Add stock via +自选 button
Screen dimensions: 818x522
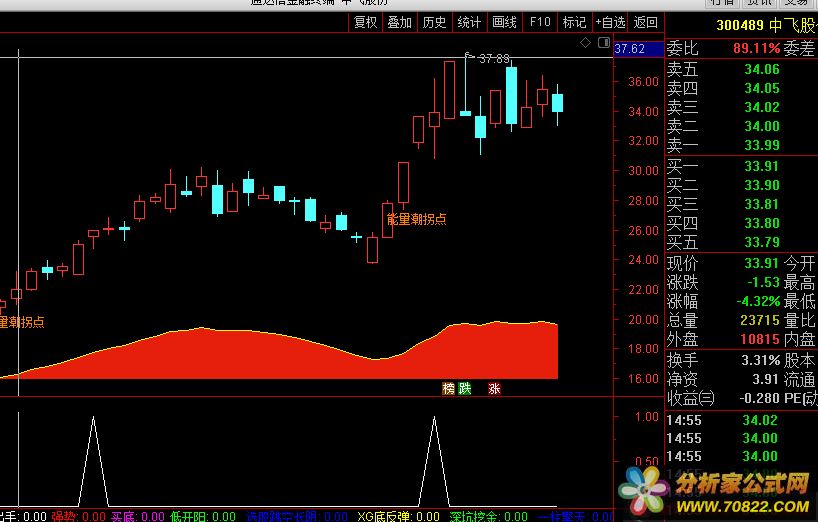(610, 22)
